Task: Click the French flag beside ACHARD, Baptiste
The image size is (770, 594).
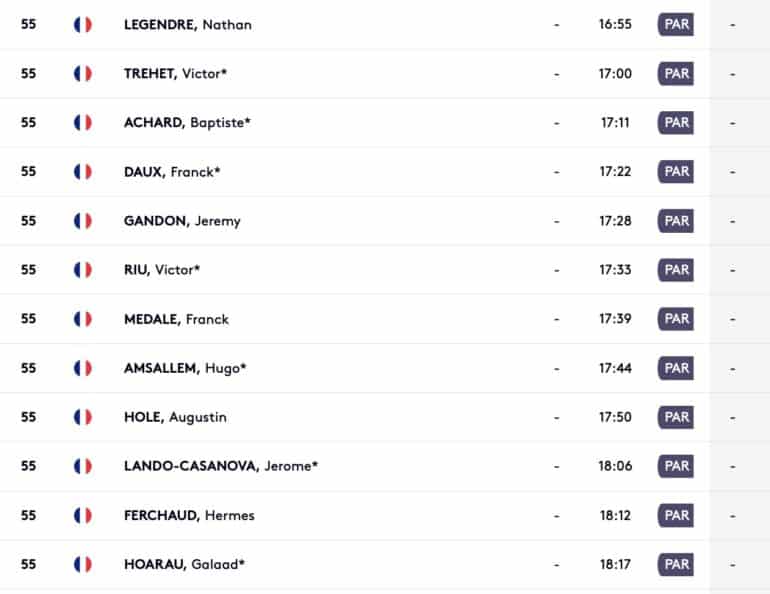Action: [82, 123]
